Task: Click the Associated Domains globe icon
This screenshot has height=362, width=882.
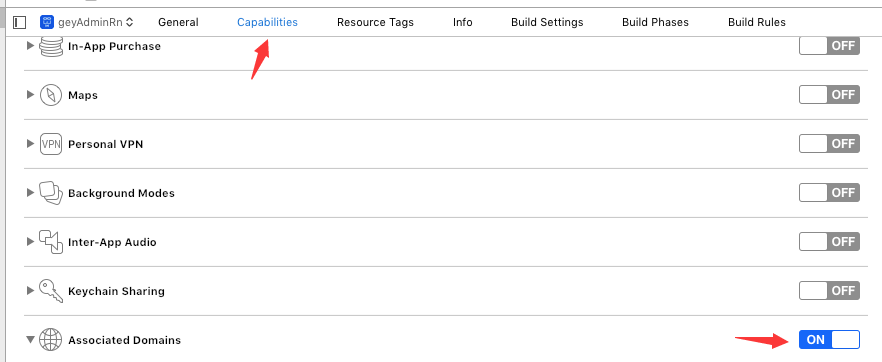Action: click(51, 340)
